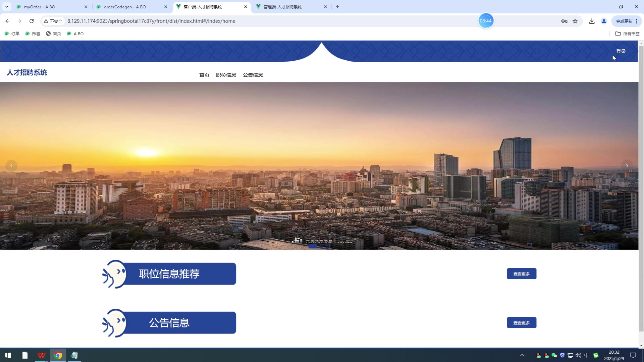The height and width of the screenshot is (362, 644).
Task: Click the carousel next arrow
Action: pyautogui.click(x=627, y=166)
